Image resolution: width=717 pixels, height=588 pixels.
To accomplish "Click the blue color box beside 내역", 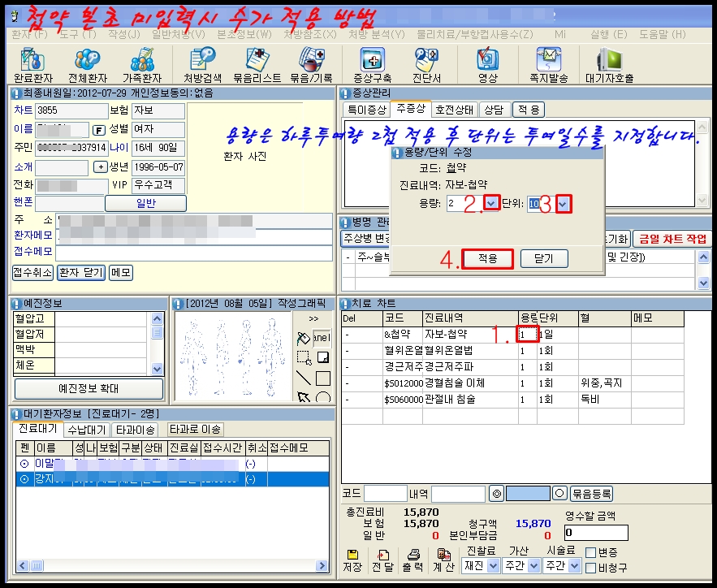I will click(x=527, y=493).
